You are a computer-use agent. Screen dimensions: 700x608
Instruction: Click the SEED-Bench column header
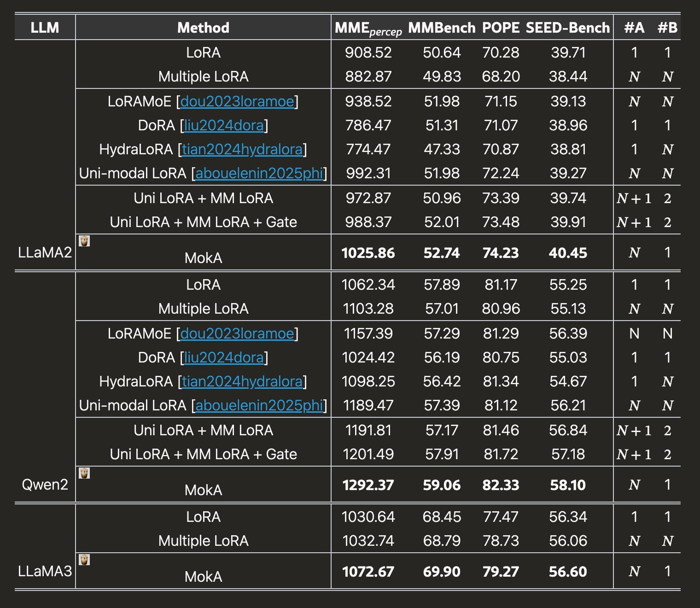point(568,28)
